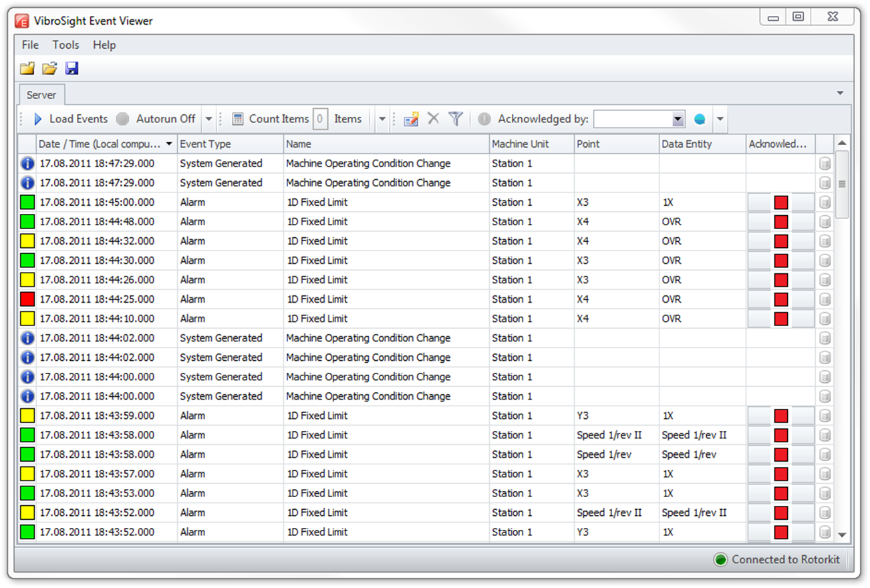Click the Load Events button
This screenshot has width=870, height=588.
point(71,119)
